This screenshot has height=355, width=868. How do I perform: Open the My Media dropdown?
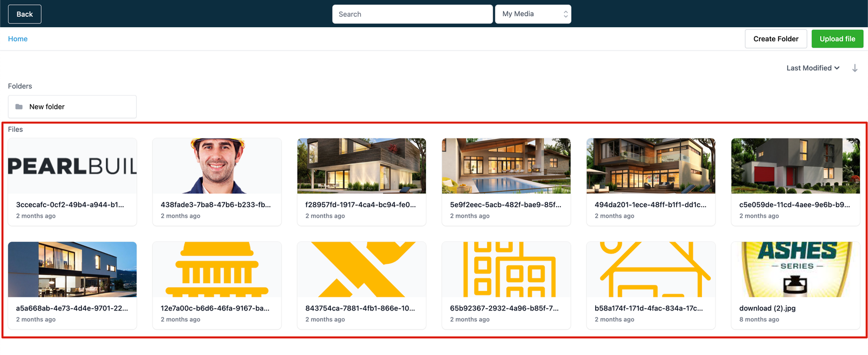(x=533, y=14)
